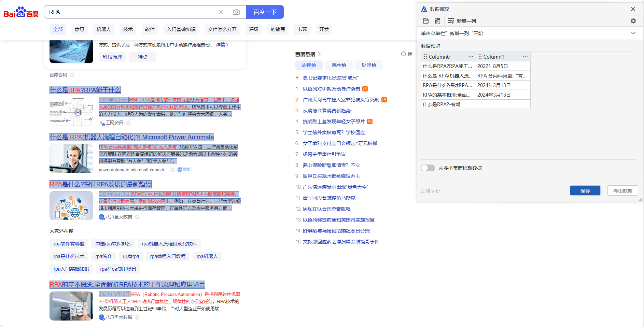Switch to the 热搜榜 tab
Image resolution: width=644 pixels, height=327 pixels.
point(309,65)
